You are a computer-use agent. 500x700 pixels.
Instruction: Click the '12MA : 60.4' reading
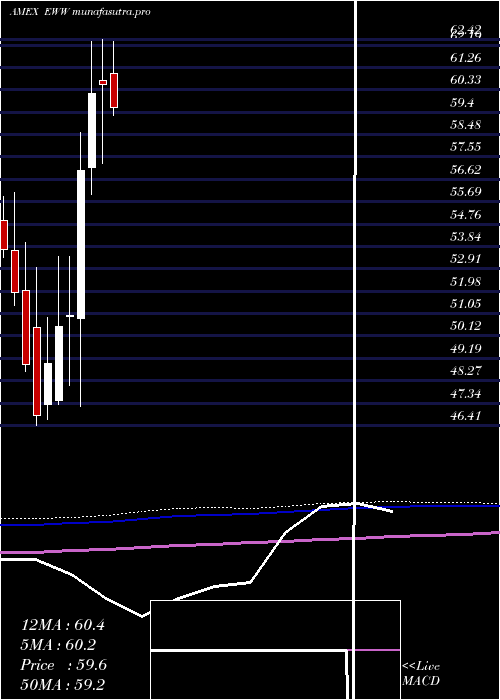pos(63,625)
